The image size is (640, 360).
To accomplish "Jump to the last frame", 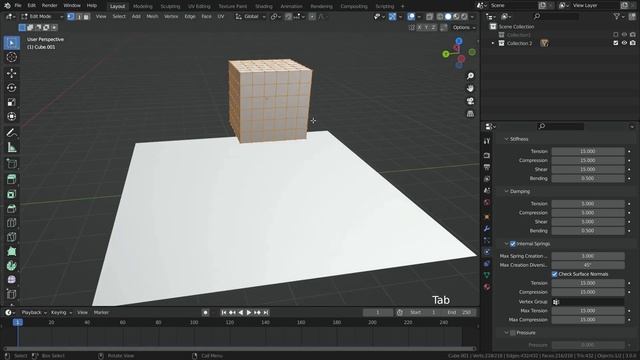I will [x=266, y=312].
